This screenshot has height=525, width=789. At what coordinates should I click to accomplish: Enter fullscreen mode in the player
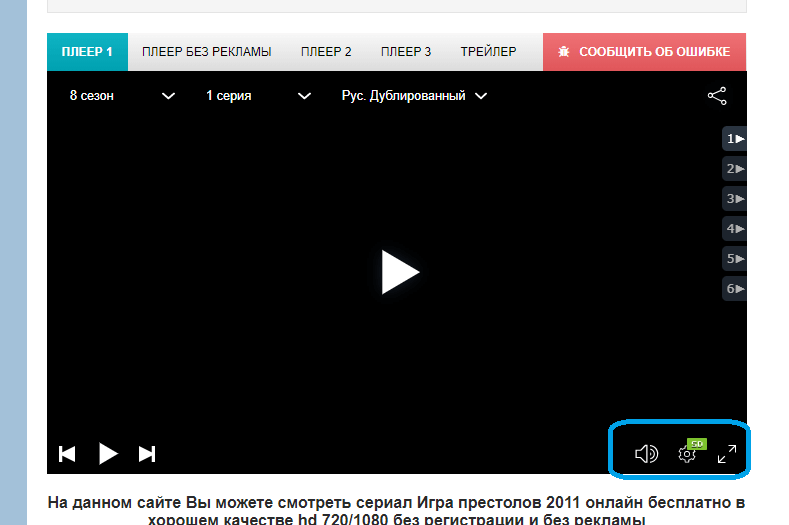point(727,454)
